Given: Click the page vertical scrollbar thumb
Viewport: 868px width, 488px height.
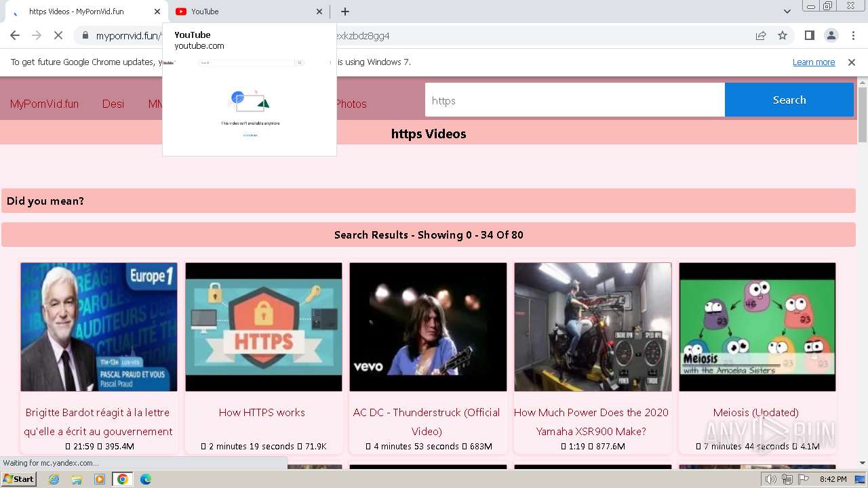Looking at the screenshot, I should click(863, 115).
